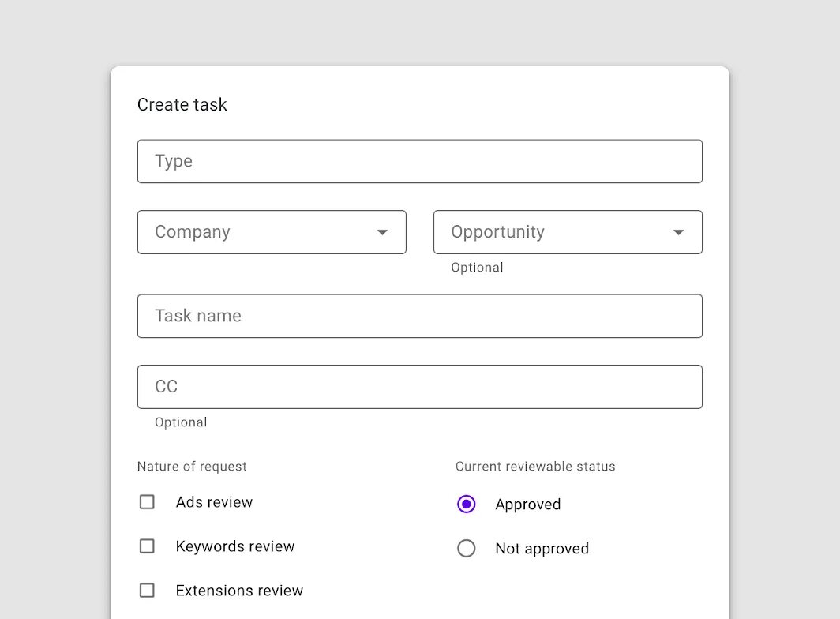Click the Not approved option label
The image size is (840, 619).
542,549
